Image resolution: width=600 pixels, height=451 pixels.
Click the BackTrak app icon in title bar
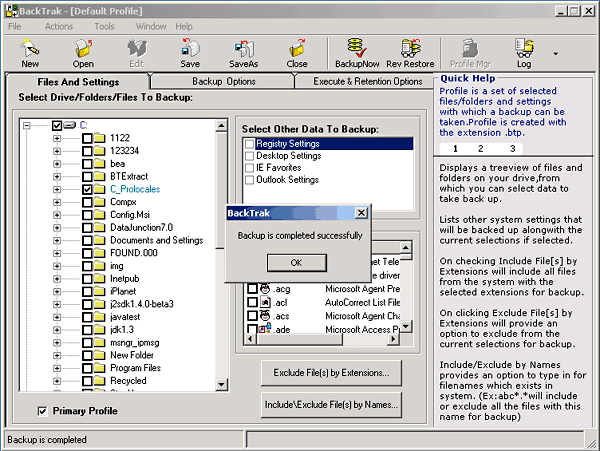[12, 11]
